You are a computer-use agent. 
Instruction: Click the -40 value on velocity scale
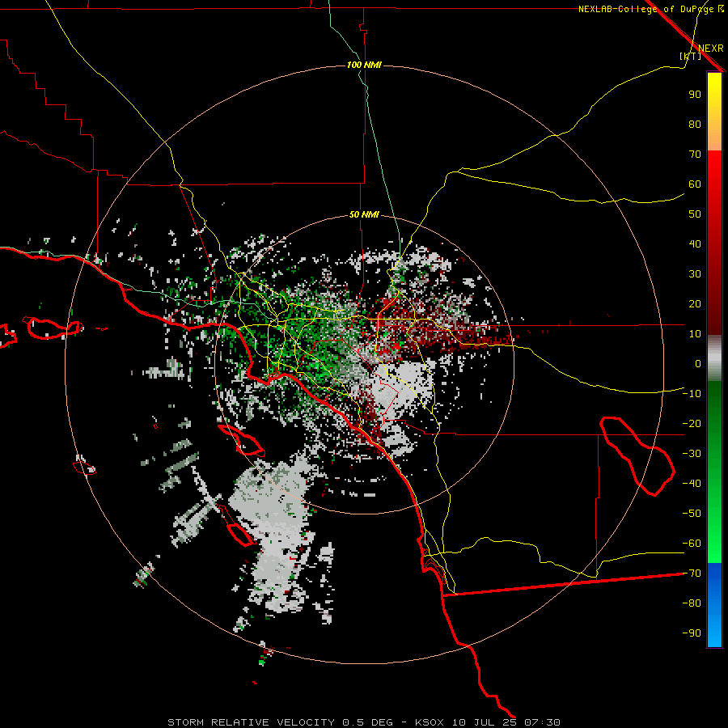[692, 484]
